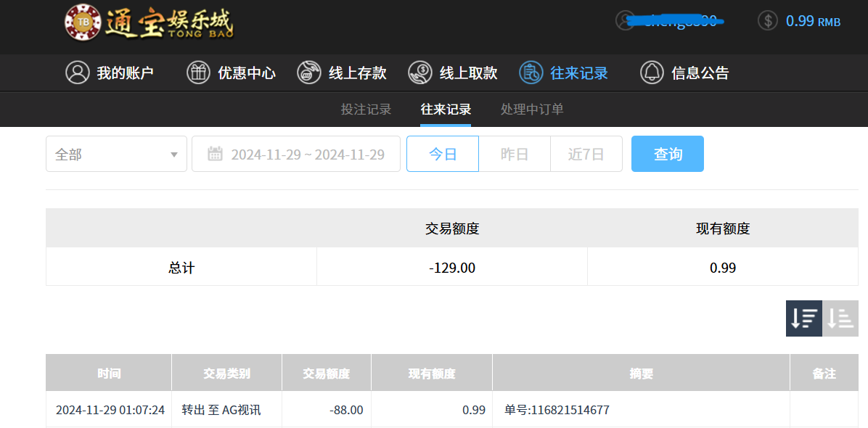Switch to 处理中订单 tab
This screenshot has width=868, height=428.
click(532, 110)
